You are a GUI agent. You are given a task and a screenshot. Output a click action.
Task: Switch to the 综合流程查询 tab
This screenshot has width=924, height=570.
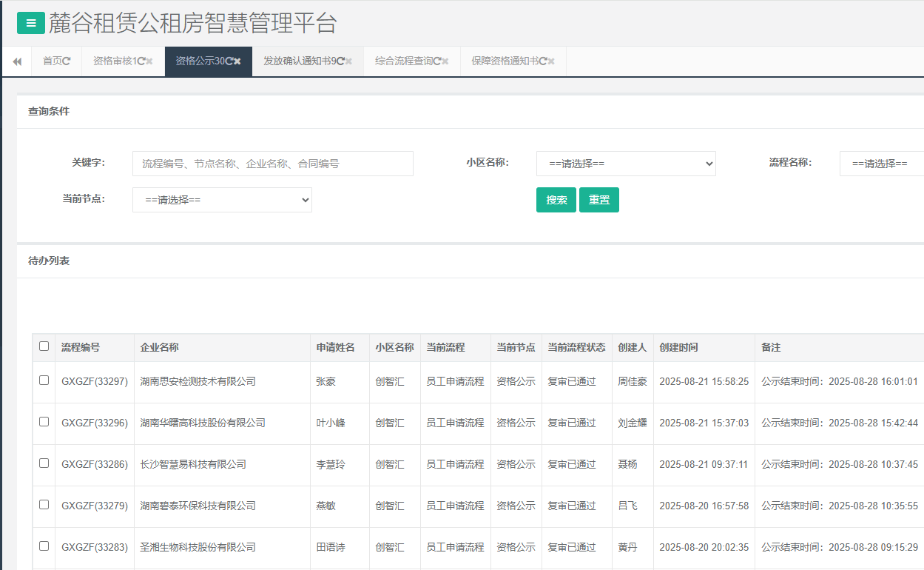[x=403, y=61]
